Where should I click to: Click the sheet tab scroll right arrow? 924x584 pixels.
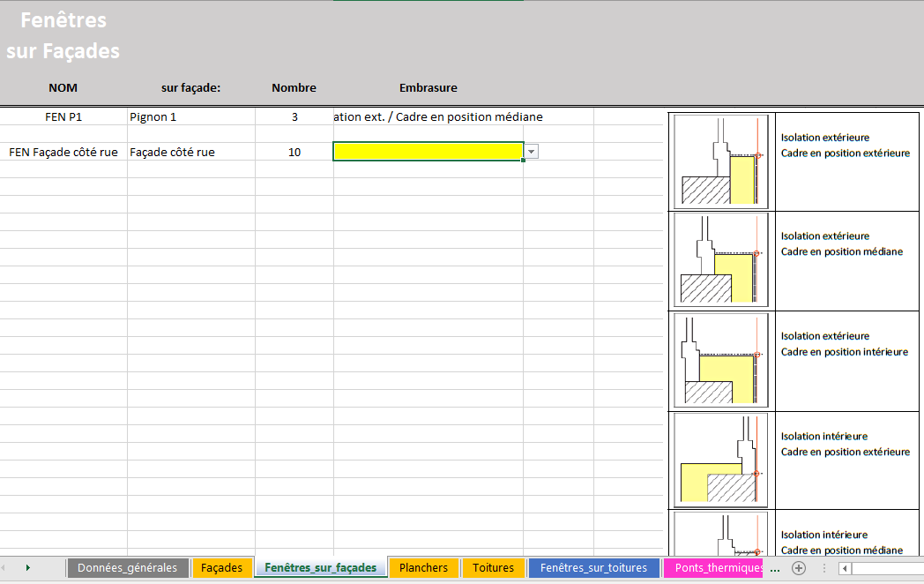[x=28, y=568]
